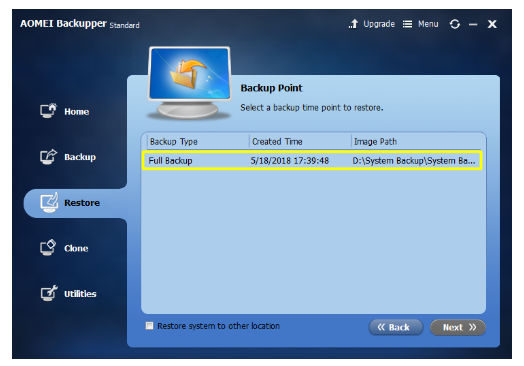524x366 pixels.
Task: Open the Utilities tab label
Action: click(80, 294)
